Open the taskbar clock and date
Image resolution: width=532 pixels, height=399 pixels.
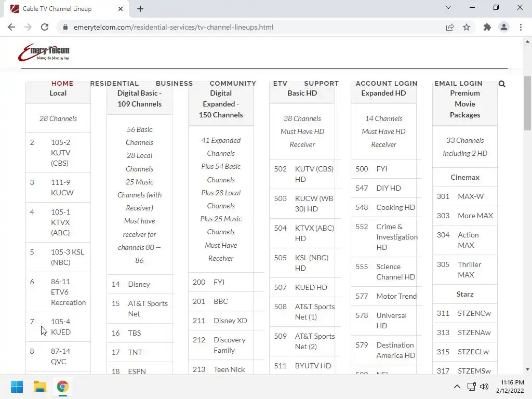(x=510, y=387)
